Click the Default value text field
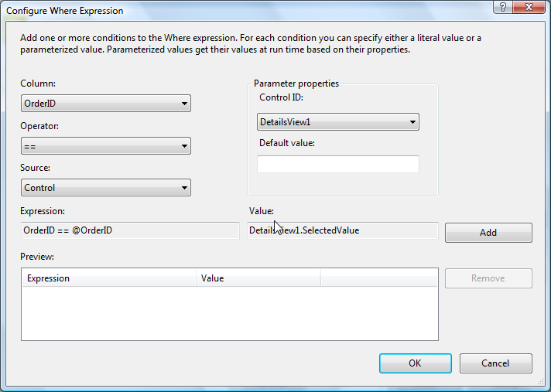Image resolution: width=551 pixels, height=392 pixels. coord(338,164)
